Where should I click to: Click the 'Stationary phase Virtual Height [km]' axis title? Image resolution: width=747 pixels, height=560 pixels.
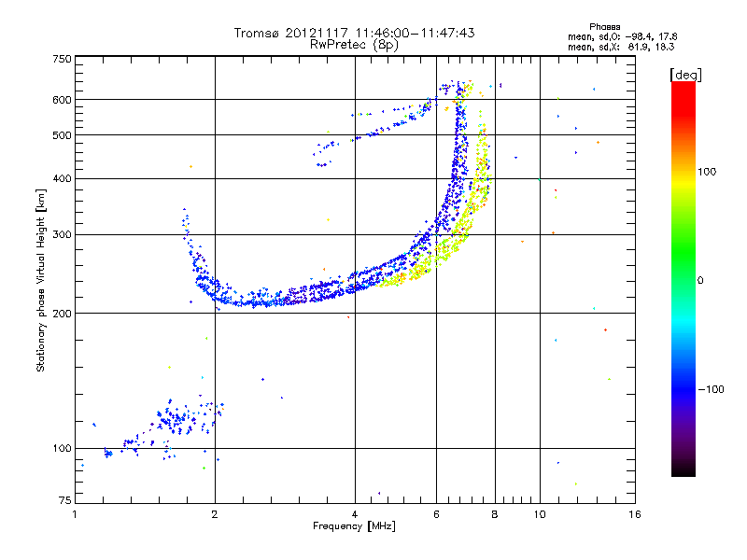(x=41, y=280)
